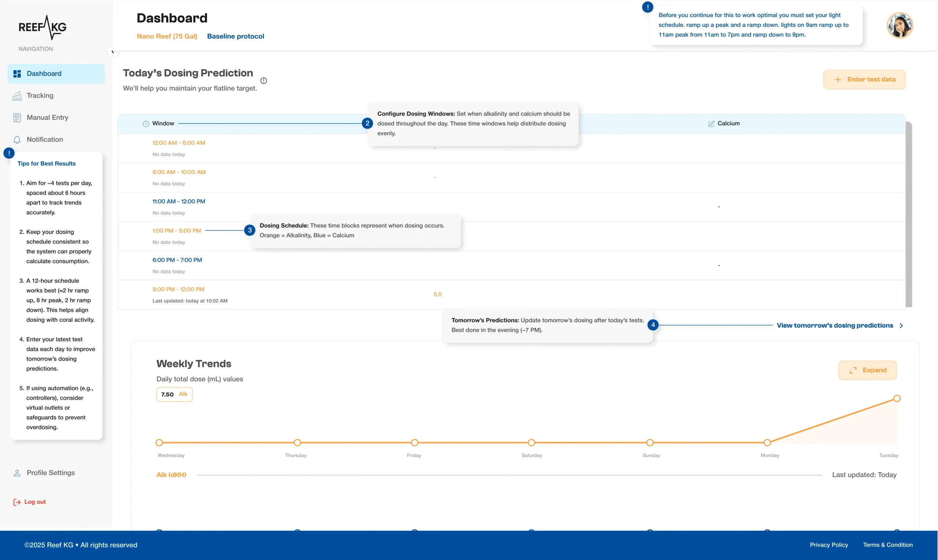Click the 7.50 Alk value badge
The width and height of the screenshot is (938, 560).
174,394
